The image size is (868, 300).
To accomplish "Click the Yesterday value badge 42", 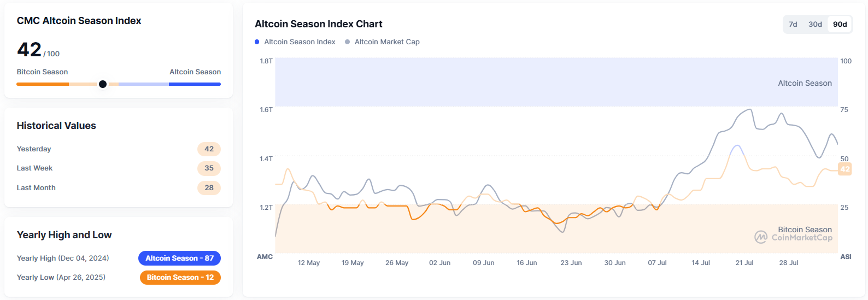I will point(209,149).
